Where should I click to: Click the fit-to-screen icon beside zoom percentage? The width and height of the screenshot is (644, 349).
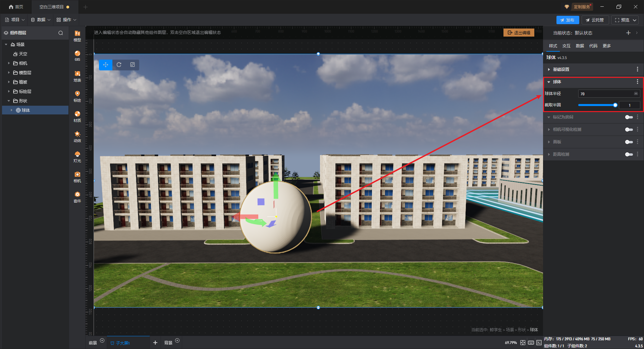coord(523,343)
